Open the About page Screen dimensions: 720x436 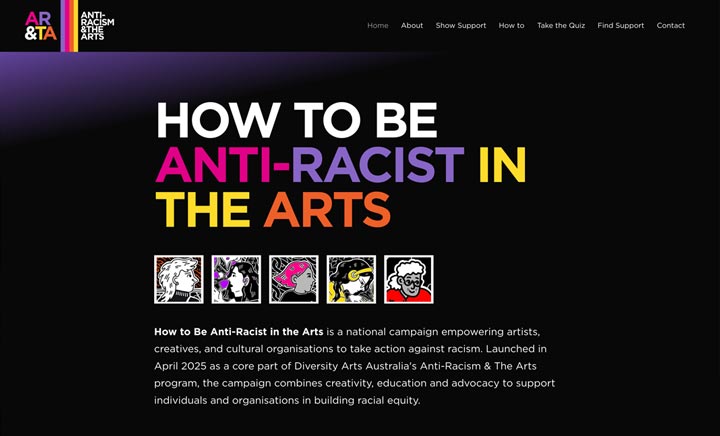click(x=412, y=26)
